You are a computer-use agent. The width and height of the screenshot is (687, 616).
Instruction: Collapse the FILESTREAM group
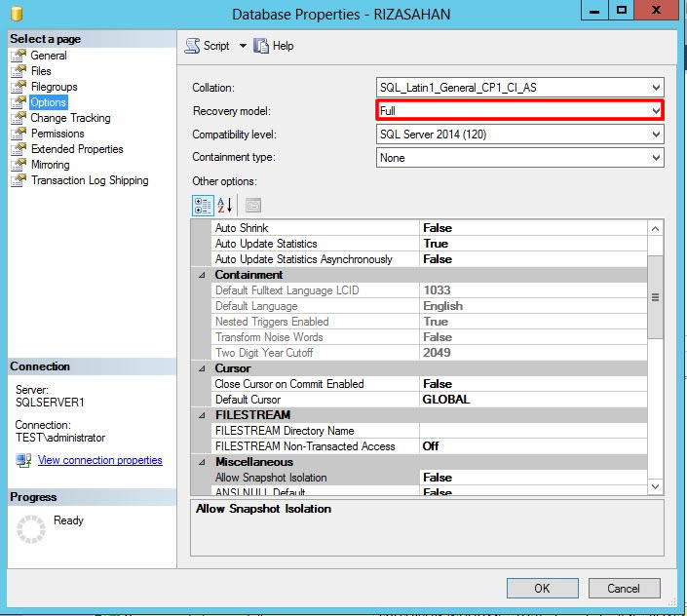(x=202, y=415)
